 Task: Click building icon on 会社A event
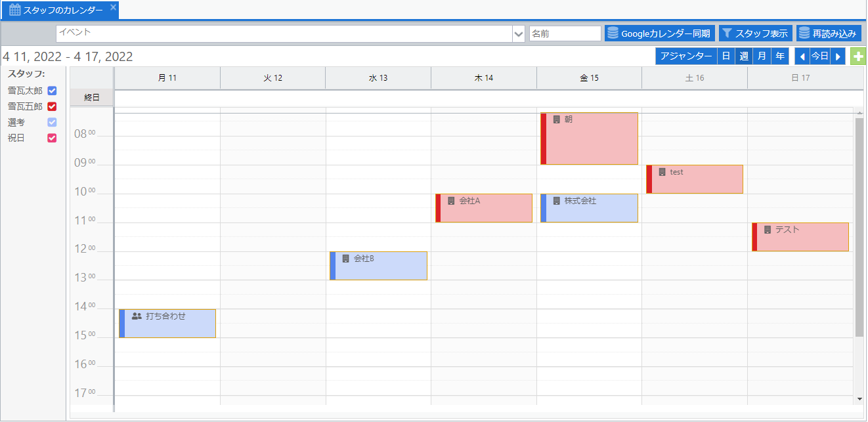[x=452, y=201]
